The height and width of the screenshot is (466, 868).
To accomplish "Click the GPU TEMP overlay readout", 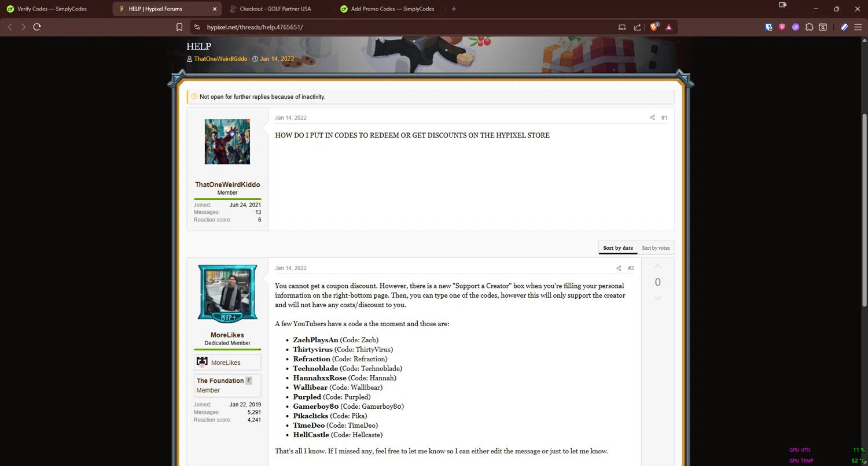I will [827, 461].
